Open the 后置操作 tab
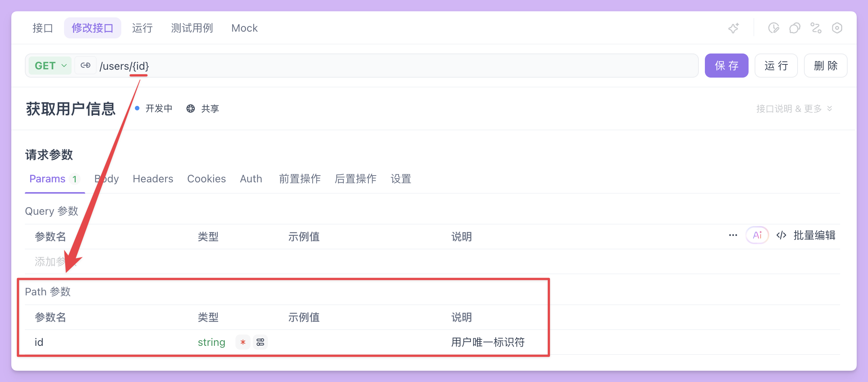The height and width of the screenshot is (382, 868). (356, 179)
